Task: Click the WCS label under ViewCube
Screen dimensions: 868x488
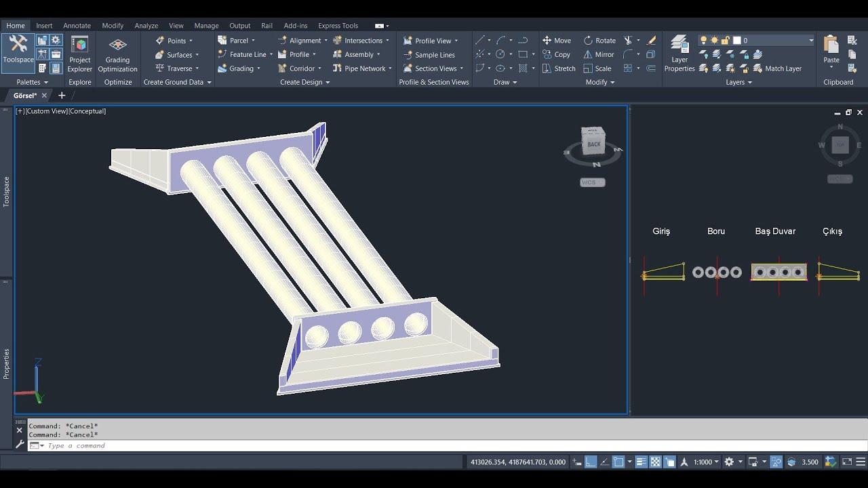Action: click(x=593, y=182)
